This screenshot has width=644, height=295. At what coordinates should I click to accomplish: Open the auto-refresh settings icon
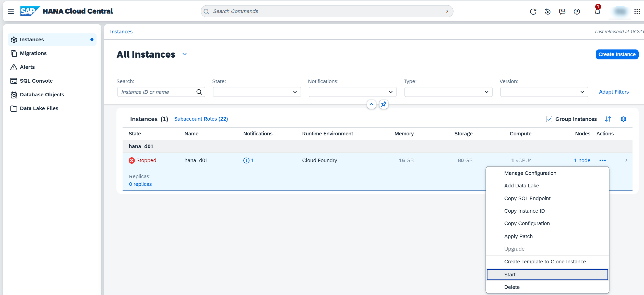click(547, 11)
